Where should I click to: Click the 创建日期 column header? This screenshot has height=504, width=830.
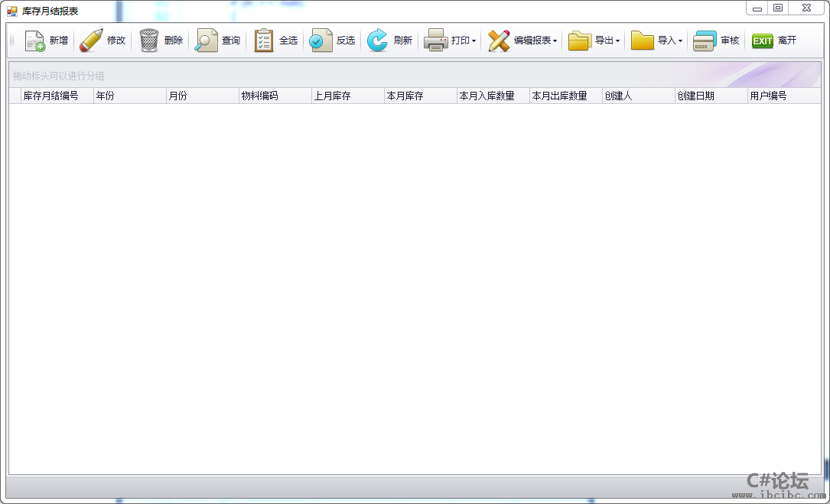(x=711, y=96)
